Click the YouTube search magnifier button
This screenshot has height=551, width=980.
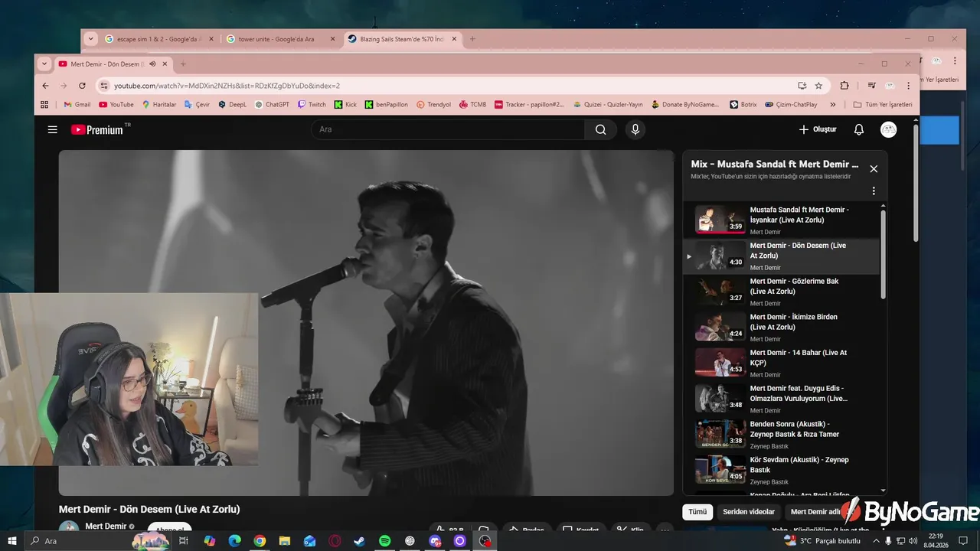[601, 129]
